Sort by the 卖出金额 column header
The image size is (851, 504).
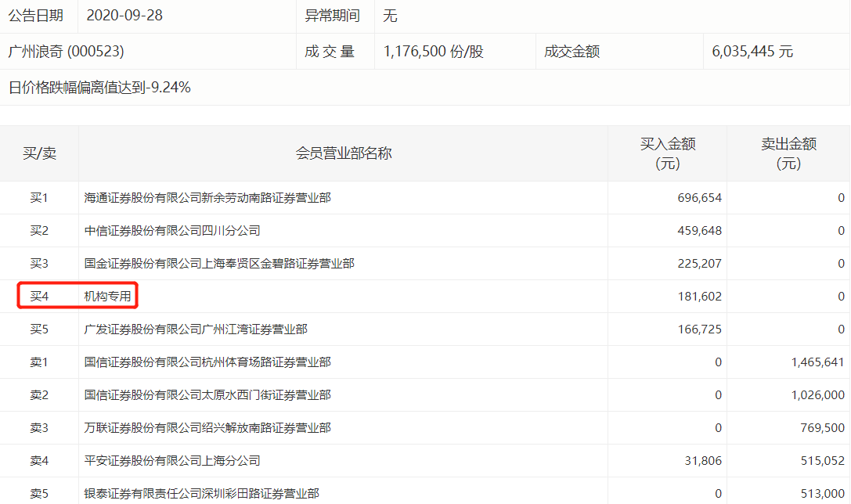coord(790,153)
